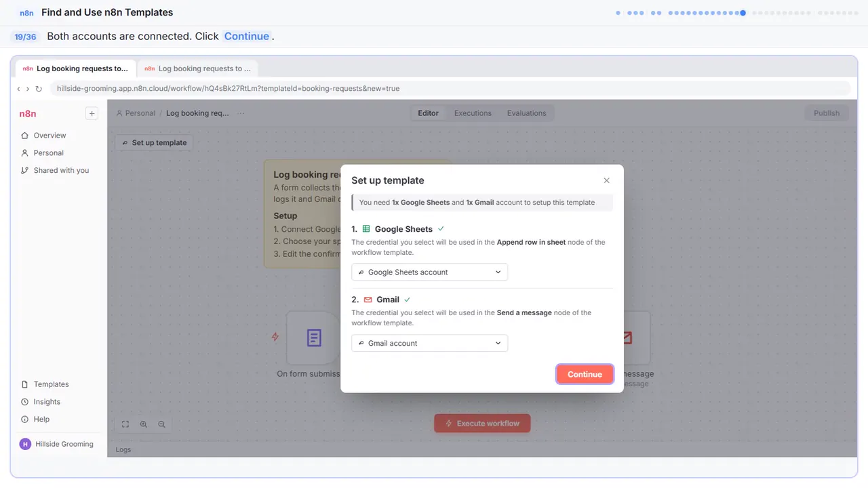Click the form trigger lightning bolt icon

(x=275, y=337)
